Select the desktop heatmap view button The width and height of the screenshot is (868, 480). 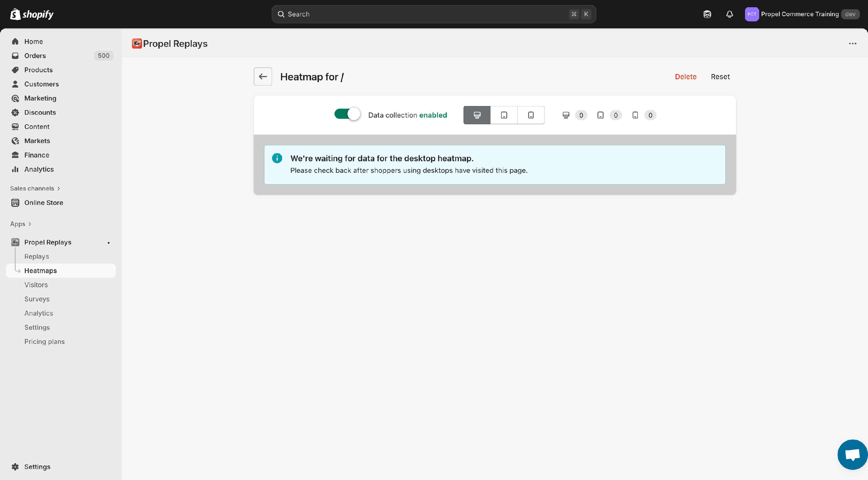pyautogui.click(x=477, y=115)
